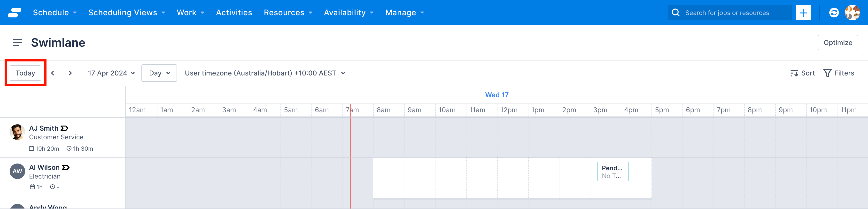Open the Sort options
The width and height of the screenshot is (868, 209).
802,73
